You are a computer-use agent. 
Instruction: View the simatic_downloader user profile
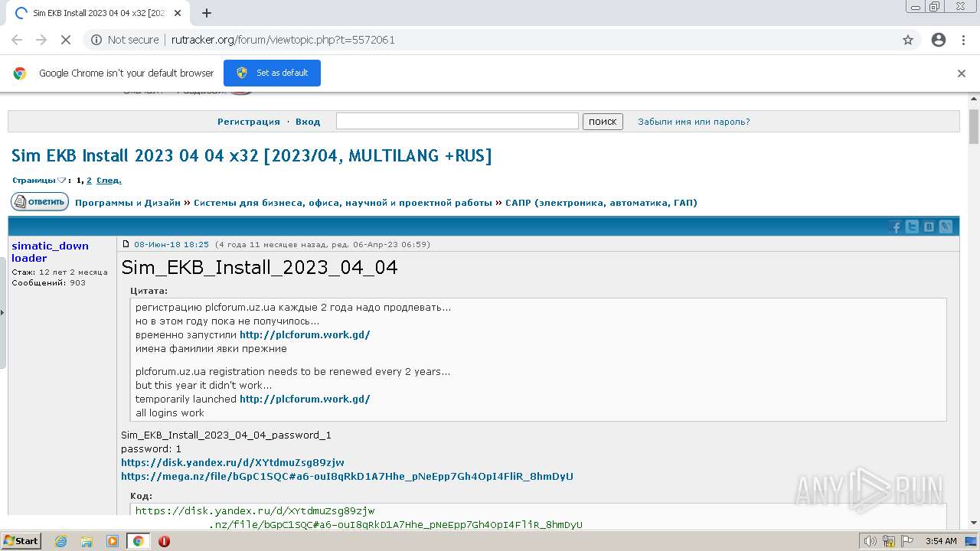click(50, 252)
